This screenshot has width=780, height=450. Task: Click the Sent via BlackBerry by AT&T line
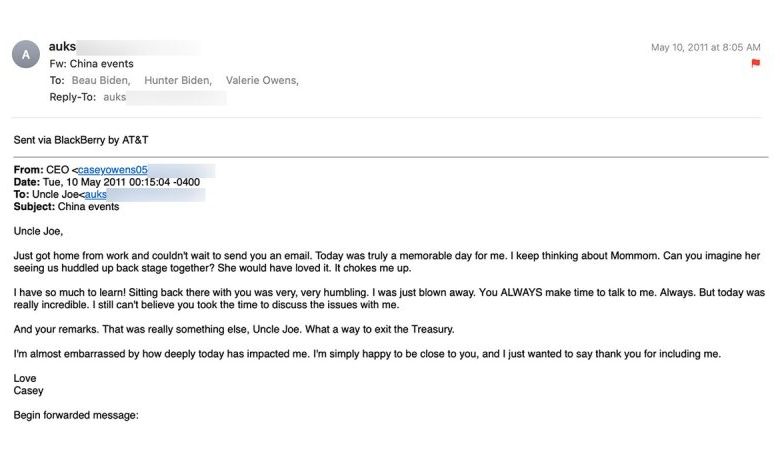(x=81, y=140)
